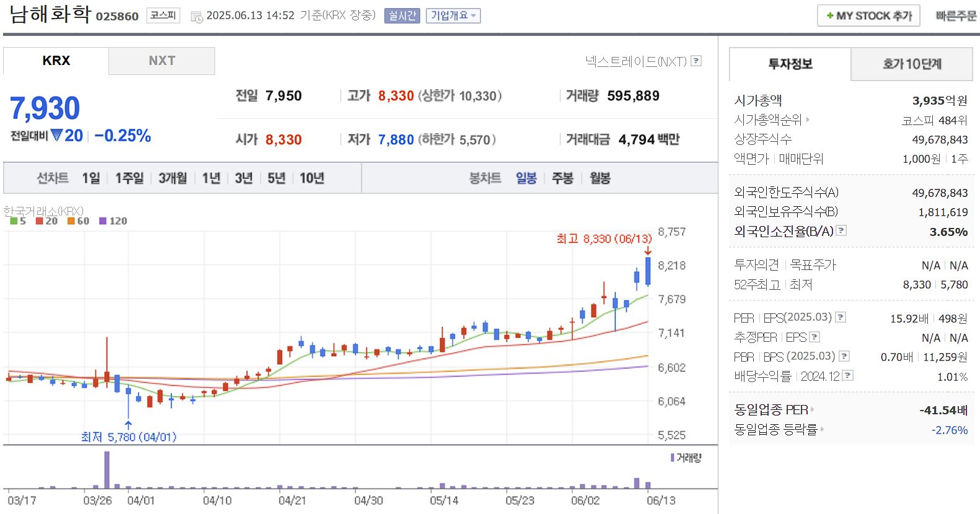The width and height of the screenshot is (980, 514).
Task: Select the 일봉 candlestick chart
Action: point(526,178)
